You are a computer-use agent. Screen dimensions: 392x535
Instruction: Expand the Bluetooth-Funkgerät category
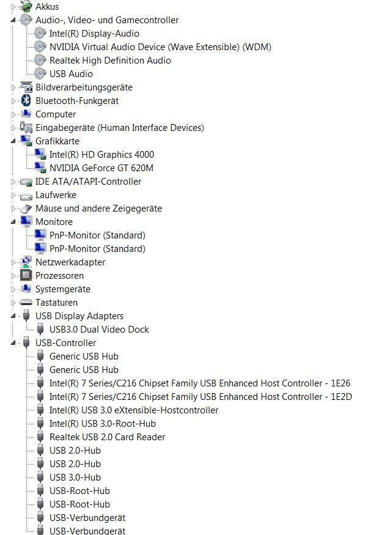13,101
